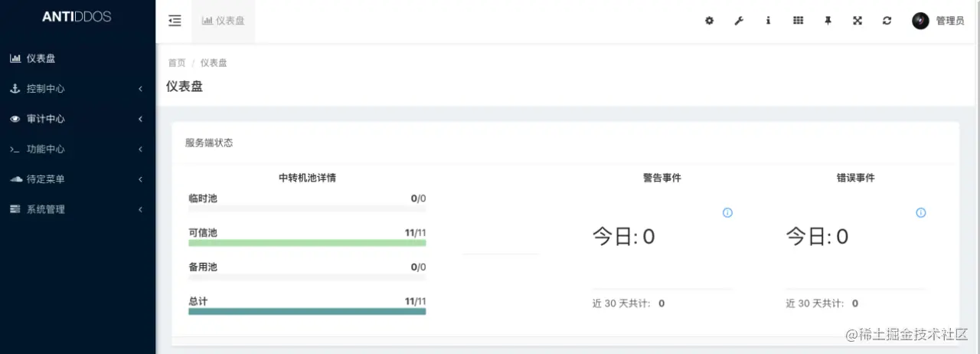
Task: Go to 首页 via breadcrumb link
Action: coord(177,63)
